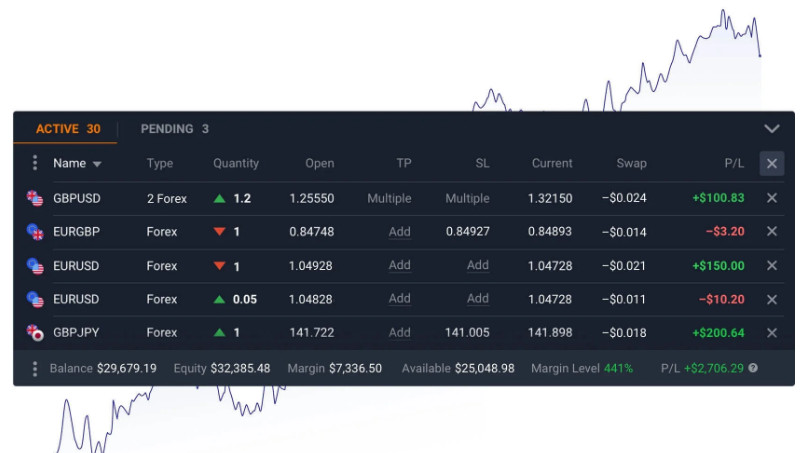Click the flag icon of EURUSD quantity 1
Viewport: 805px width, 453px height.
pos(35,266)
